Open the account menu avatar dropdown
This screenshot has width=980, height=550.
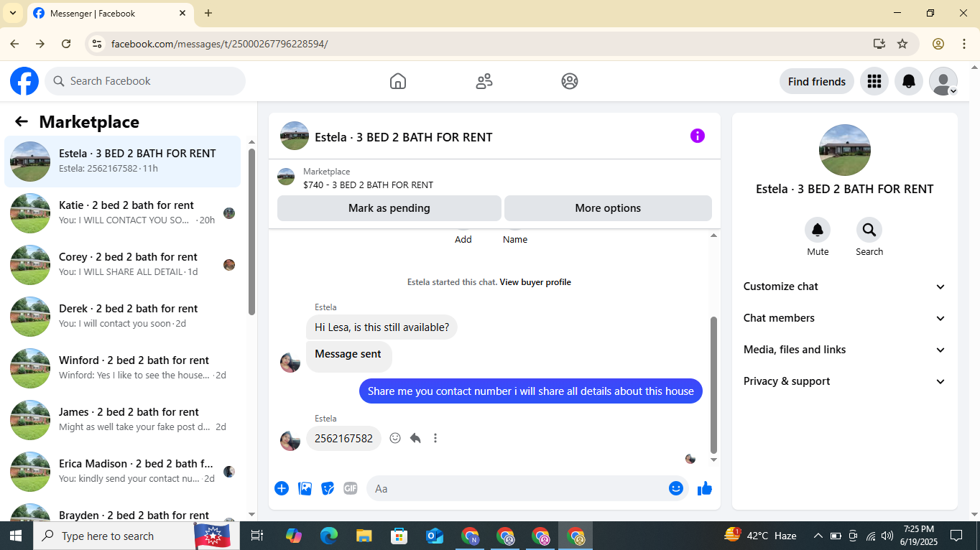[x=943, y=81]
